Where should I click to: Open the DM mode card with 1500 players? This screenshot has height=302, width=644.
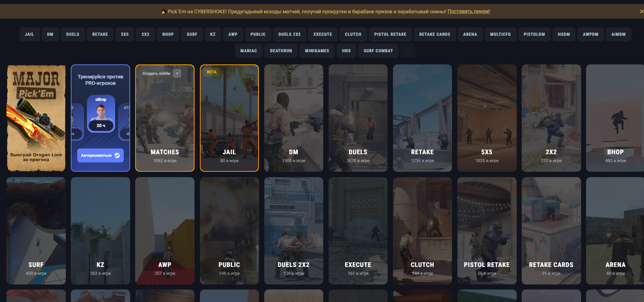pos(294,118)
